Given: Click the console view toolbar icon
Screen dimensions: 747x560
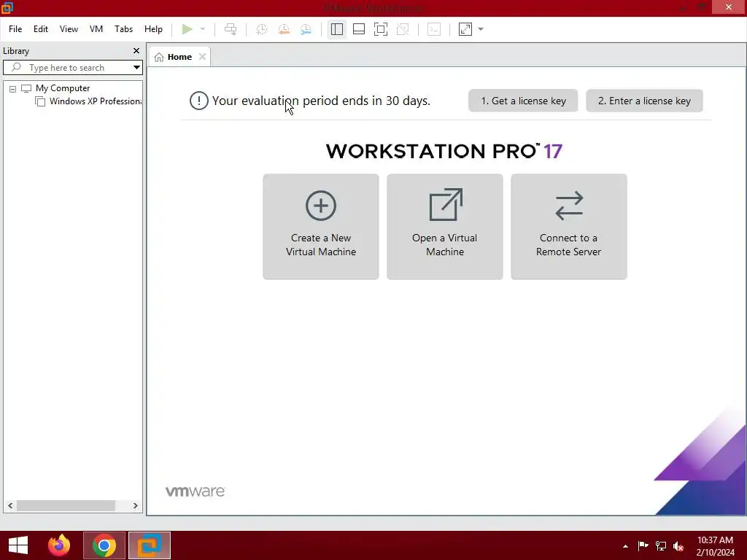Looking at the screenshot, I should pyautogui.click(x=434, y=29).
